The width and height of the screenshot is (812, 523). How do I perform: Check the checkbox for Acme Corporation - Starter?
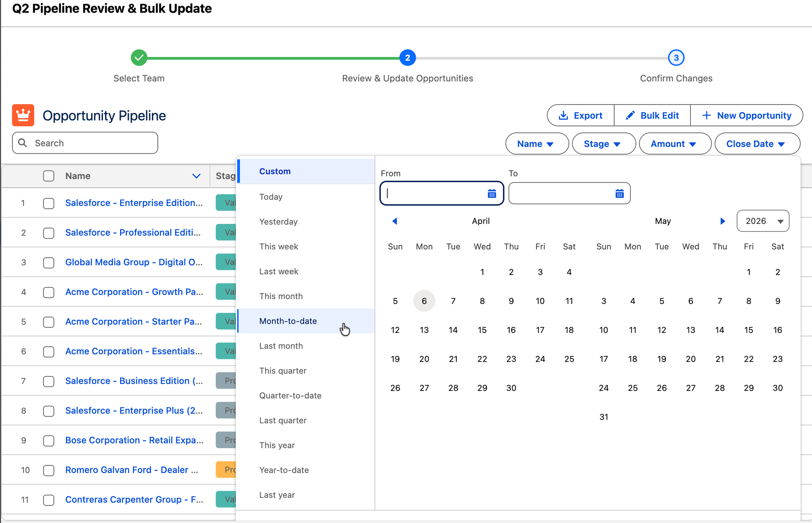(x=49, y=322)
